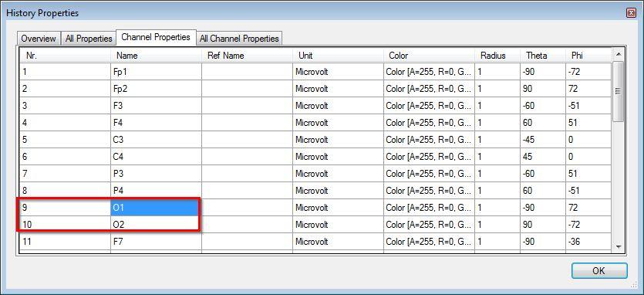Open the All Channel Properties tab
The height and width of the screenshot is (295, 644).
tap(239, 39)
